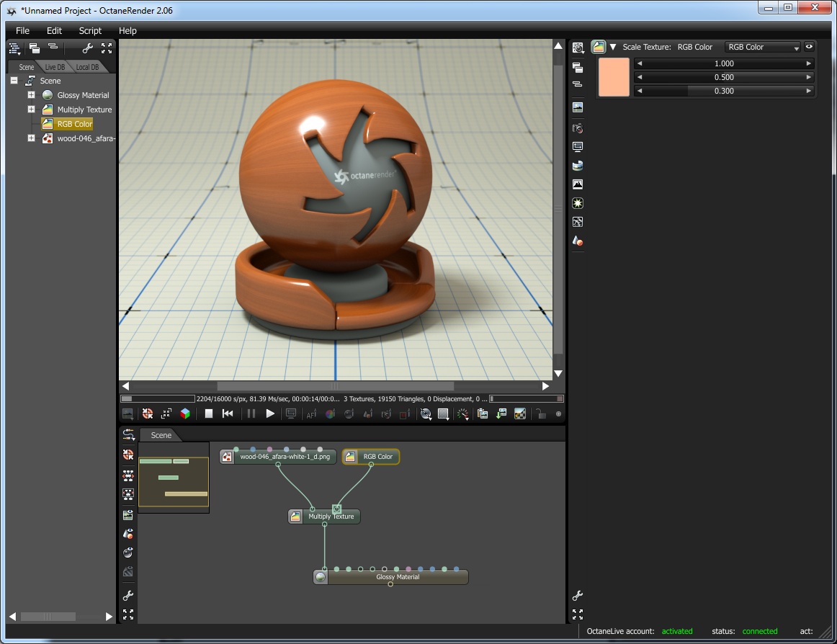Click the render priority gauge icon
The image size is (837, 644).
463,414
